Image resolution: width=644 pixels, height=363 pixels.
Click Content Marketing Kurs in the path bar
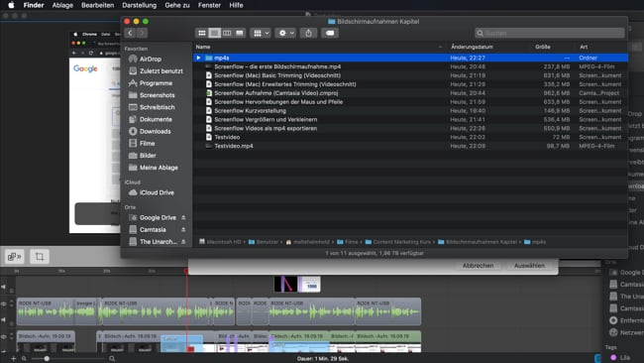pos(398,242)
